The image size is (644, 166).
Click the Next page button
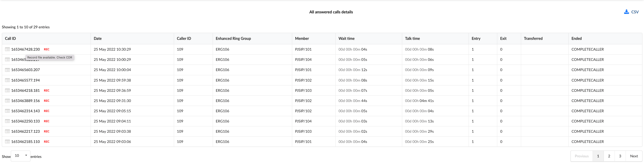[634, 156]
